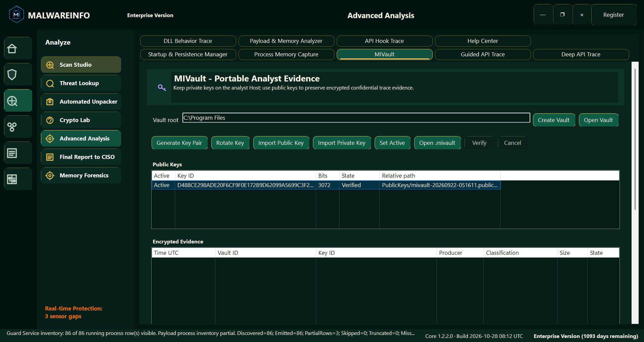Open Threat Lookup
Screen dimensions: 644x342
click(x=81, y=83)
